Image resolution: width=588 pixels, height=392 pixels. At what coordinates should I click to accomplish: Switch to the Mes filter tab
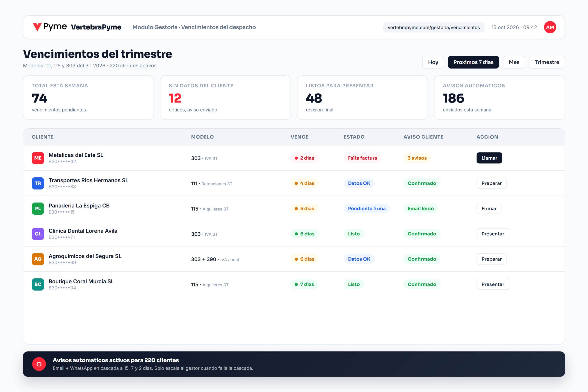pyautogui.click(x=514, y=62)
